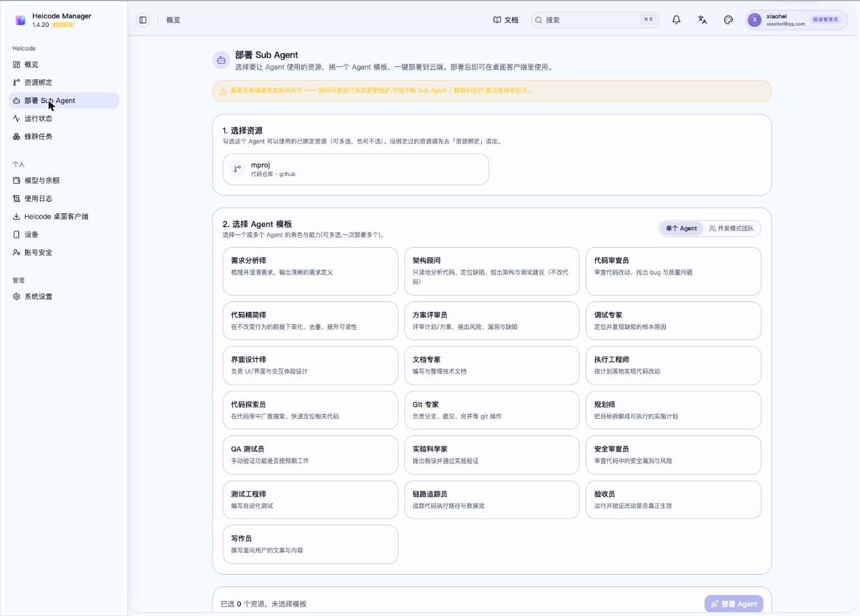Click the Heicode Manager logo icon
The width and height of the screenshot is (860, 616).
point(20,20)
